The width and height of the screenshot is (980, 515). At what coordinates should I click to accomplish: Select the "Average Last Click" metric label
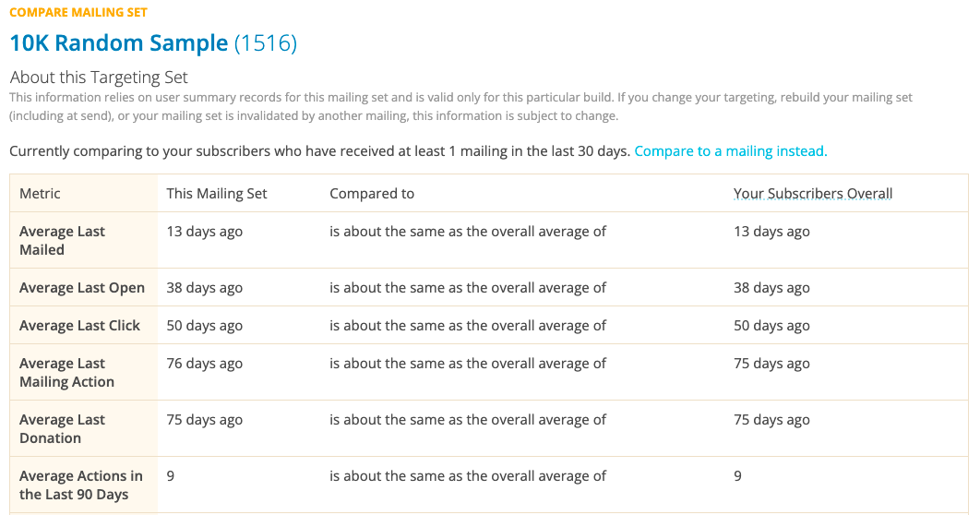(x=79, y=326)
